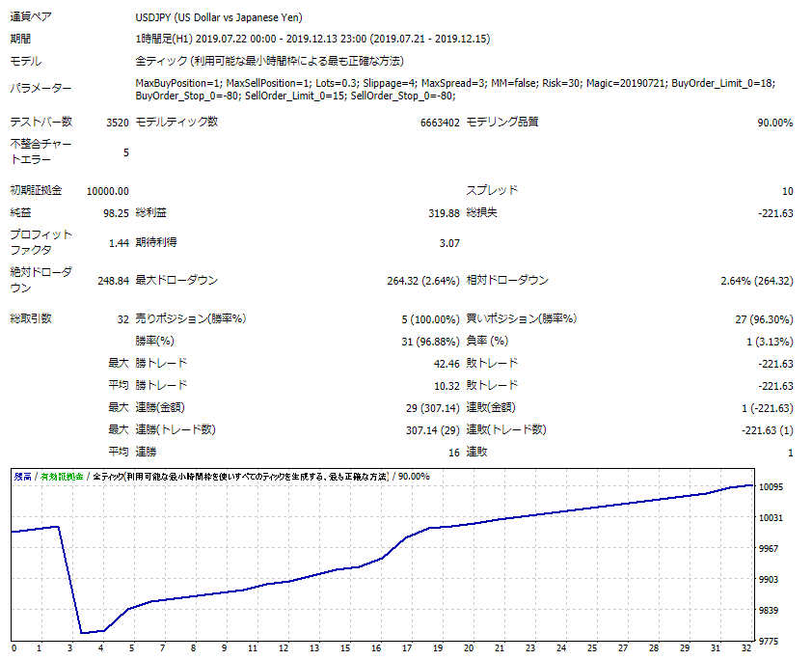Viewport: 812px width, 660px height.
Task: Click the chart y-axis label 9967
Action: tap(769, 549)
